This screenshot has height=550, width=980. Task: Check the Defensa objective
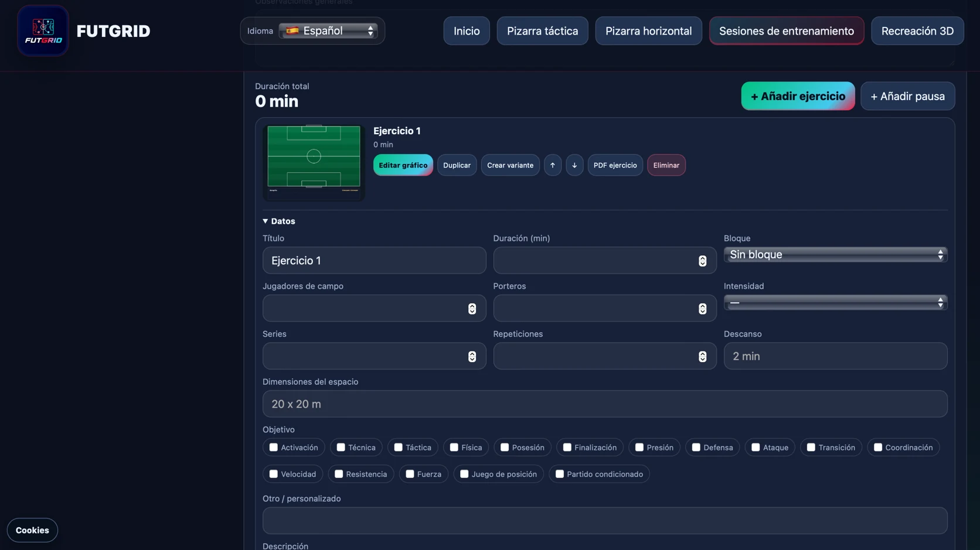point(696,447)
